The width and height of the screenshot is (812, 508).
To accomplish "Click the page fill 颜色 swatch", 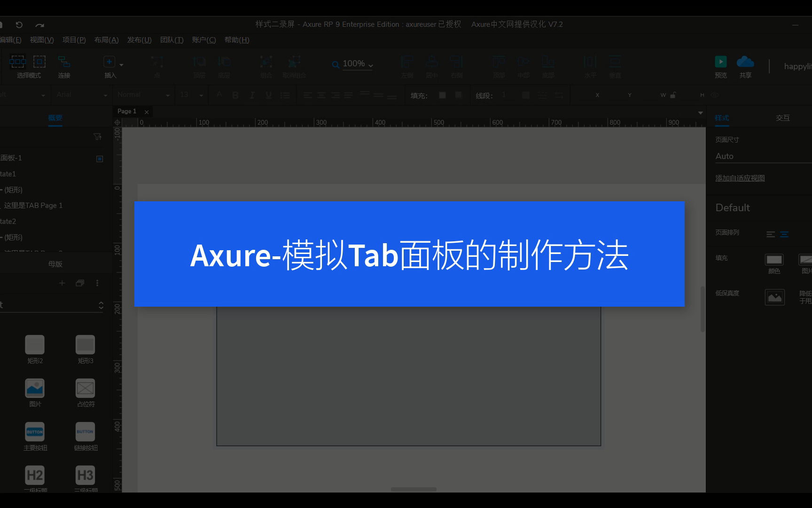I will 774,260.
